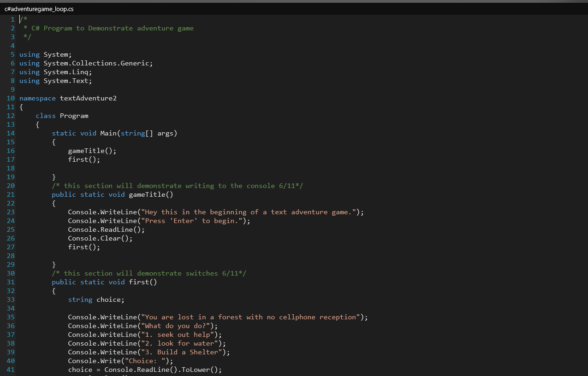This screenshot has width=588, height=376.
Task: Click the class name Program
Action: coord(74,115)
